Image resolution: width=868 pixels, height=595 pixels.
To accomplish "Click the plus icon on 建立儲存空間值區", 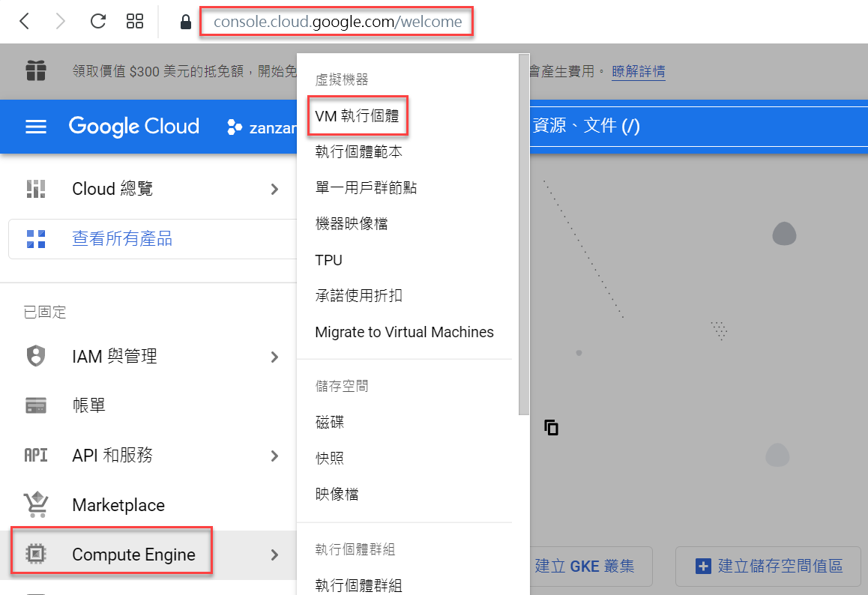I will [x=703, y=567].
